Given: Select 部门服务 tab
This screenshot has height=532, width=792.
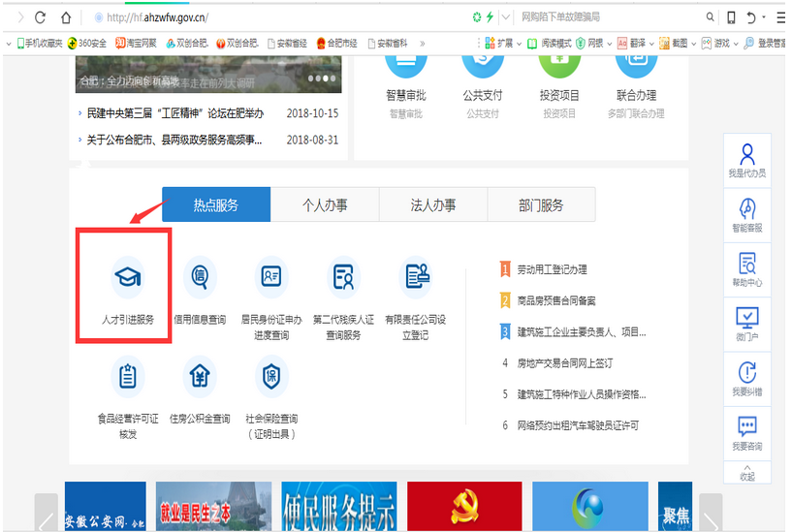Looking at the screenshot, I should pos(542,204).
